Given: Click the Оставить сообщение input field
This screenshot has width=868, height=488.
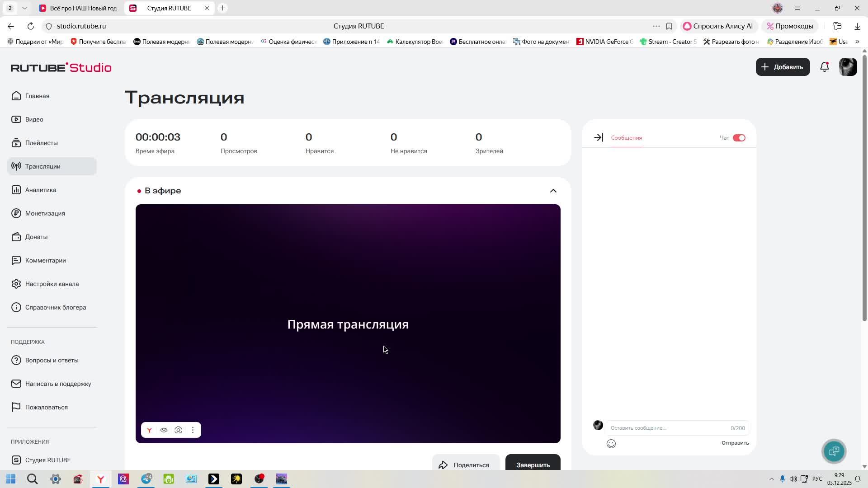Looking at the screenshot, I should pyautogui.click(x=667, y=428).
